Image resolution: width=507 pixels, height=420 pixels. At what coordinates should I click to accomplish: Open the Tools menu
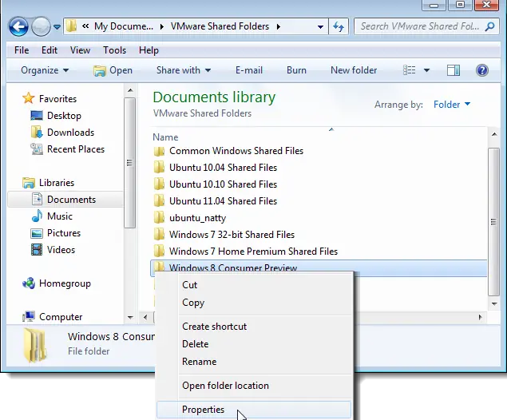114,50
